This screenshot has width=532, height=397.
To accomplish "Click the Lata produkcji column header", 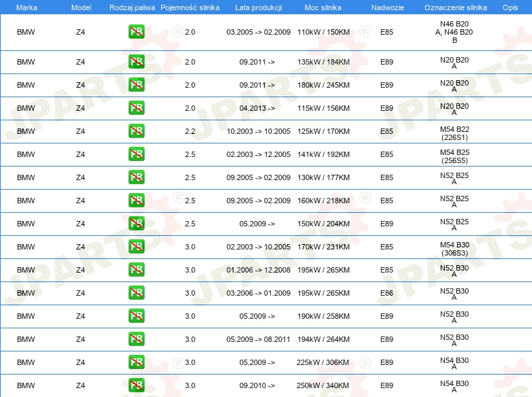I will pyautogui.click(x=259, y=7).
